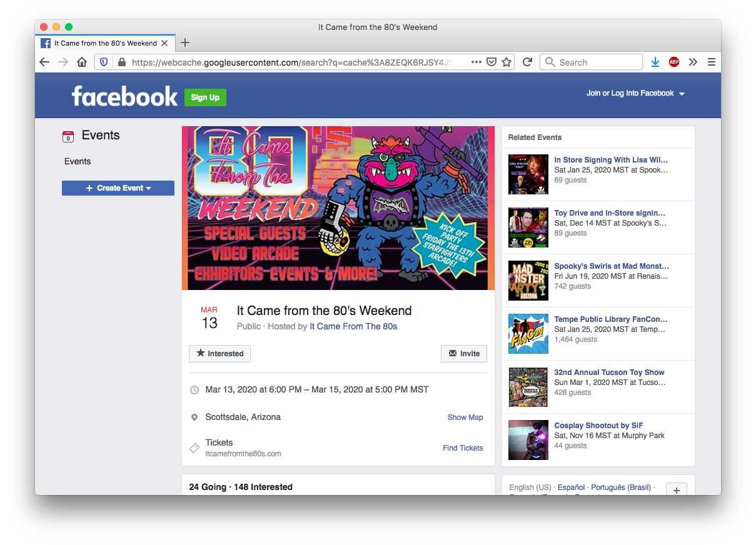Viewport: 756px width, 545px height.
Task: Click the 'English (US)' language text
Action: pos(530,487)
